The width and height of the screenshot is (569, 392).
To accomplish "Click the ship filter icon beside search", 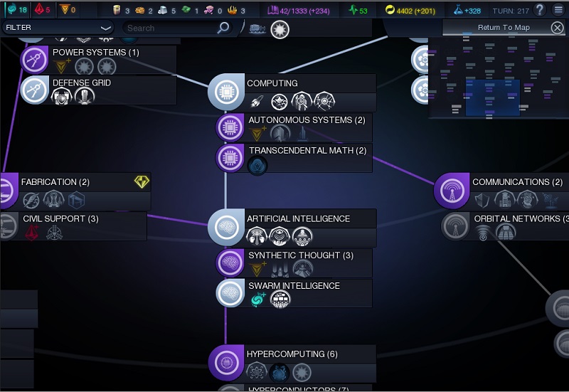I will pos(257,29).
